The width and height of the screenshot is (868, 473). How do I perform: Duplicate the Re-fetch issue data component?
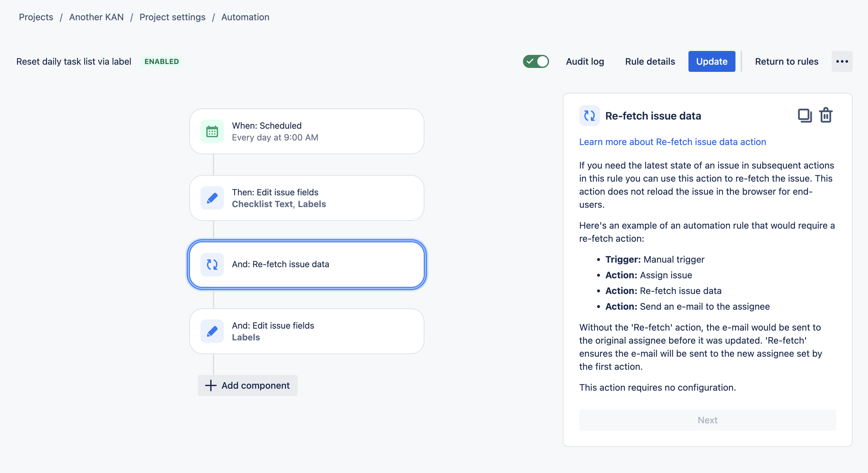(805, 116)
